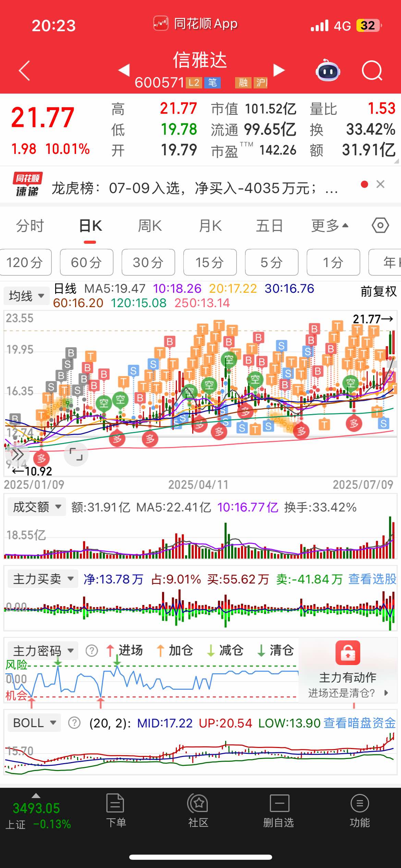Open help for BOLL indicator
This screenshot has width=401, height=868.
[x=74, y=723]
